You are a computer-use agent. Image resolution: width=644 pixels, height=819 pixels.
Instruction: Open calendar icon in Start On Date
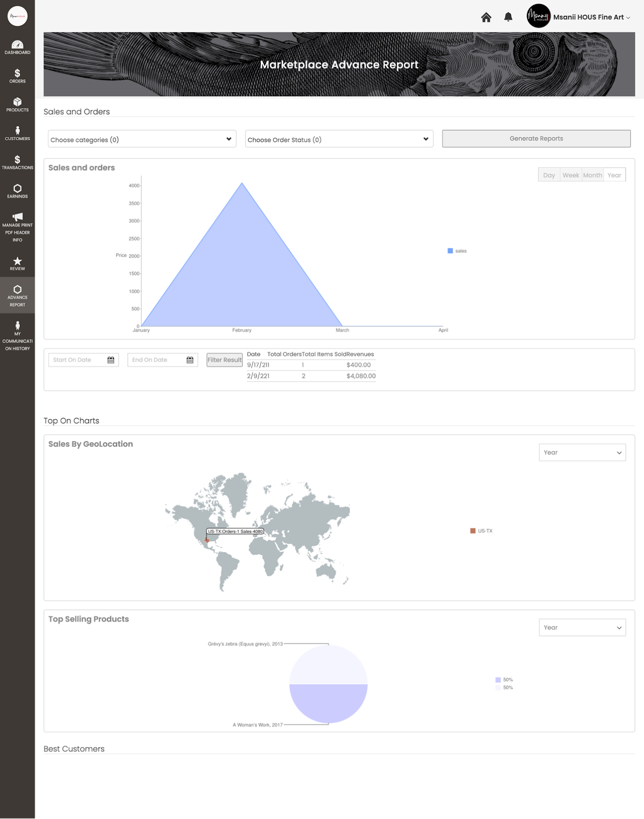(x=111, y=360)
